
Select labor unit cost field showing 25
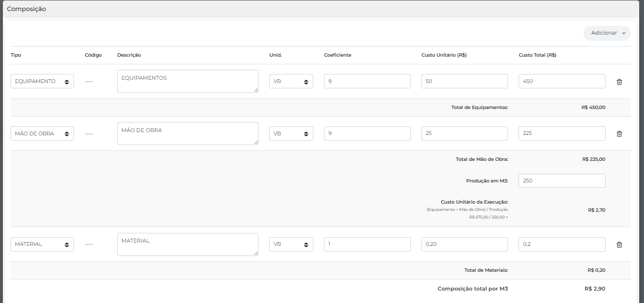pos(464,133)
